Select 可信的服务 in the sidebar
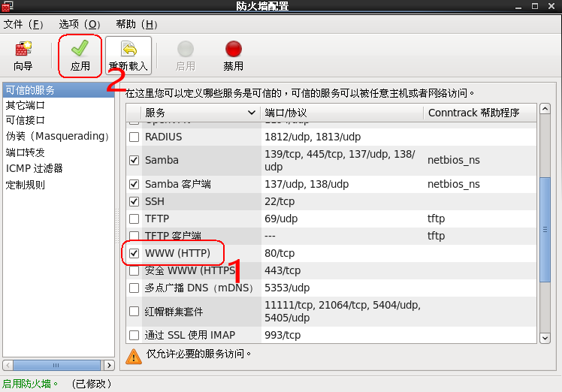 59,90
